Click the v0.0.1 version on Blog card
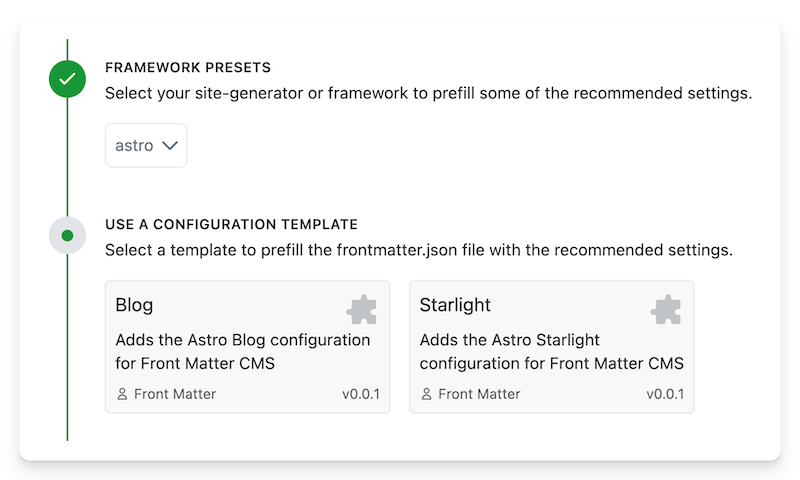The image size is (800, 480). 361,394
